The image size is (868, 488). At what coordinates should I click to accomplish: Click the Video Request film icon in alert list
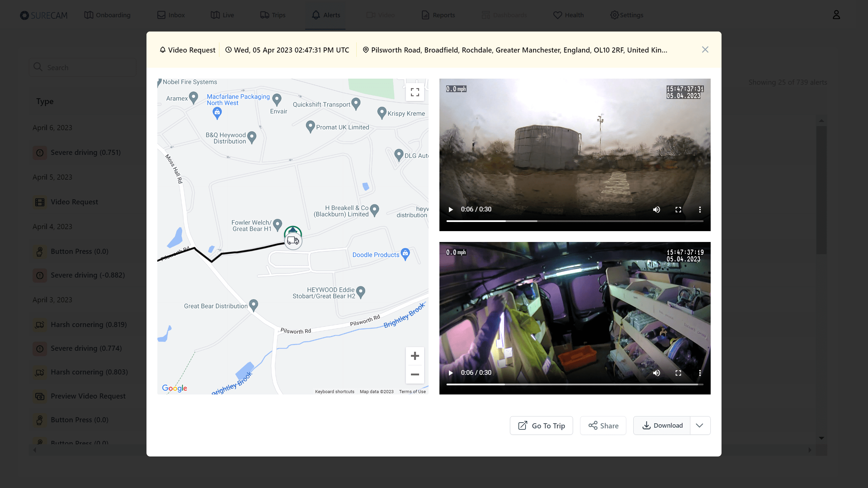point(40,202)
